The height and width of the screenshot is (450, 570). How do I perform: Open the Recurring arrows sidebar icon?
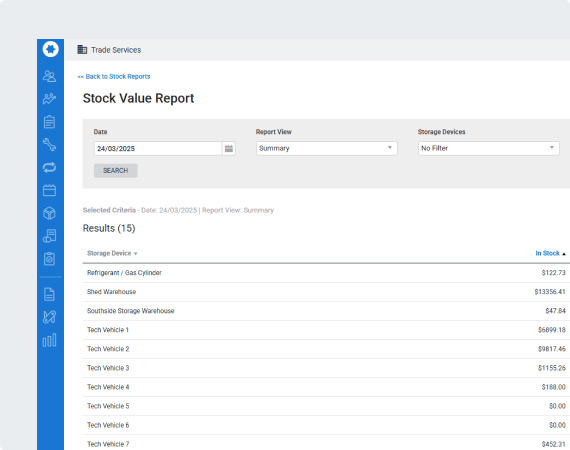coord(49,167)
